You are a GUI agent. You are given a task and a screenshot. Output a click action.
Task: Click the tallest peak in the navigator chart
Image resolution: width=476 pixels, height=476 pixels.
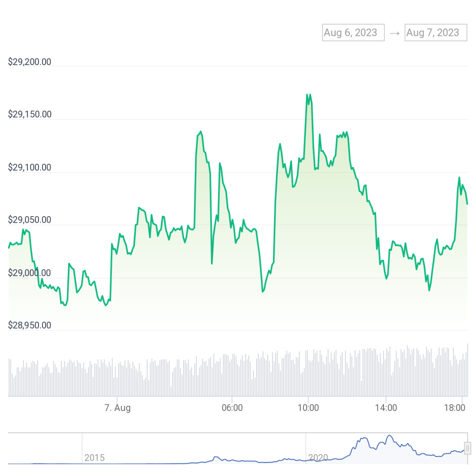[x=389, y=436]
